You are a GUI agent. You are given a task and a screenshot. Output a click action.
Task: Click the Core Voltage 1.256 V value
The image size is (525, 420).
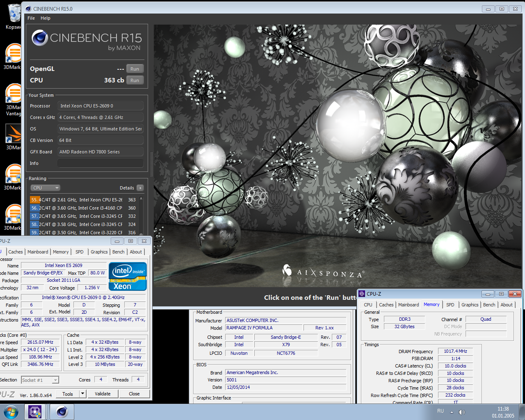[x=92, y=288]
